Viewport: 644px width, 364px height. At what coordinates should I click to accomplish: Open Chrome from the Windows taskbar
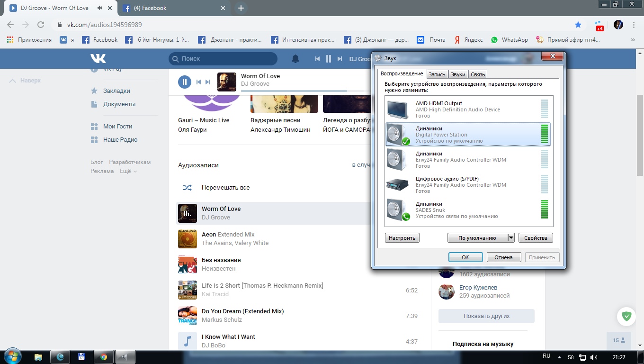(104, 357)
